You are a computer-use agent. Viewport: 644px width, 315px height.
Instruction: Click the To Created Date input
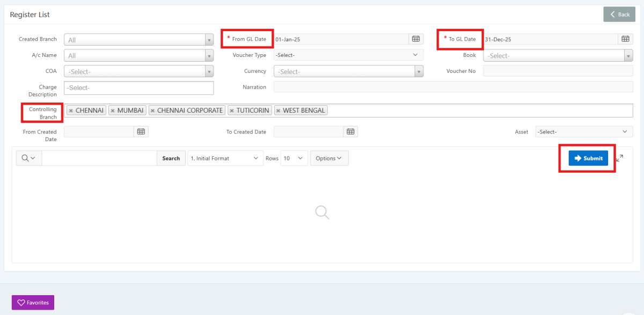309,131
